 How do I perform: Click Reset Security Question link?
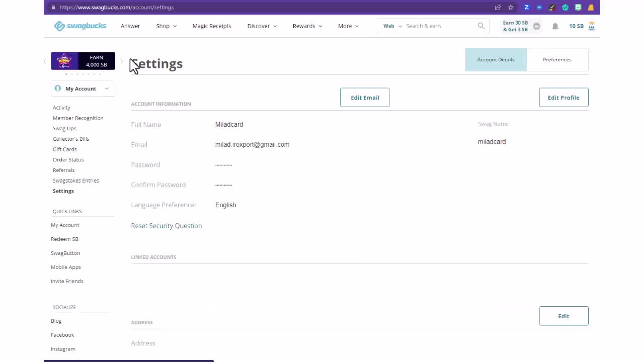click(x=167, y=226)
